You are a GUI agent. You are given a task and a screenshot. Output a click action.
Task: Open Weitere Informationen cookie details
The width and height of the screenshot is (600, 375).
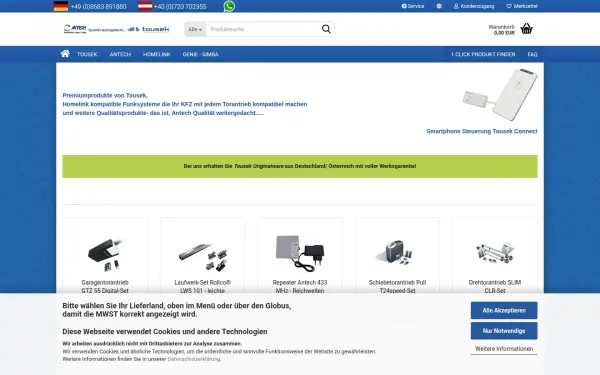coord(504,349)
